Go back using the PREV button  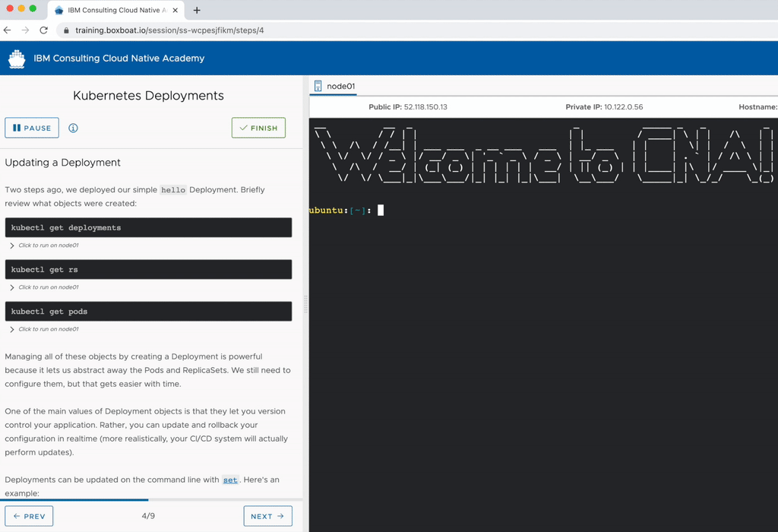coord(29,515)
